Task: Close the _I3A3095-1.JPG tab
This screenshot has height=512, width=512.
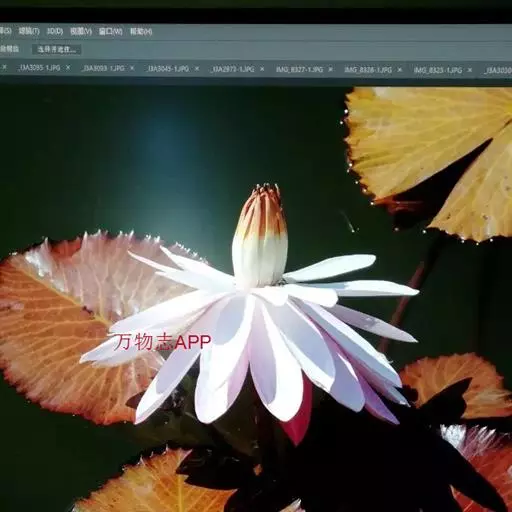Action: tap(68, 67)
